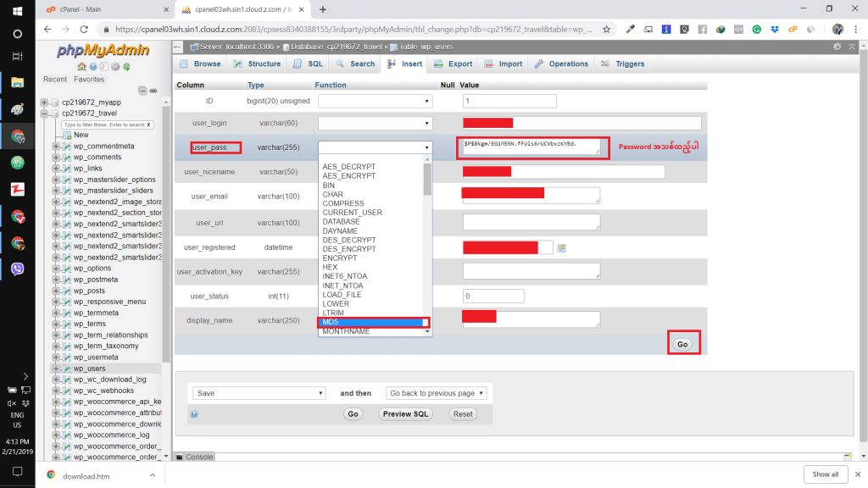Open the Save action dropdown
Image resolution: width=868 pixels, height=488 pixels.
click(259, 393)
